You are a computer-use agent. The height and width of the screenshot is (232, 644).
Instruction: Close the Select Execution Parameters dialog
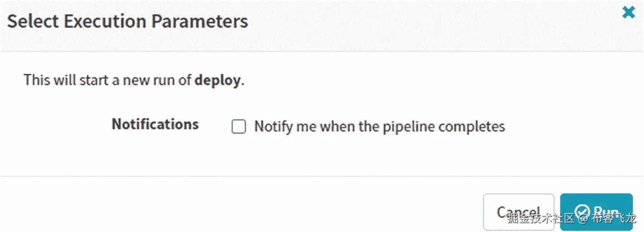(628, 13)
